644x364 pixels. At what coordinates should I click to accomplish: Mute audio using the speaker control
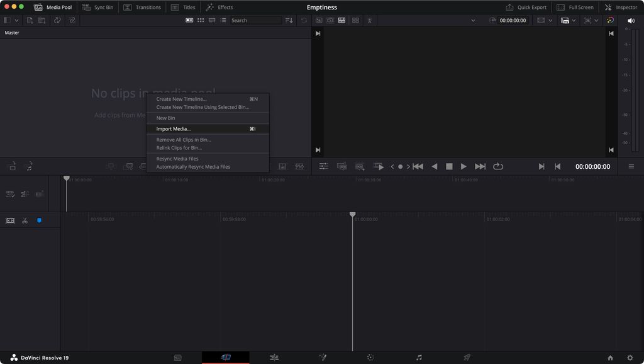[632, 20]
